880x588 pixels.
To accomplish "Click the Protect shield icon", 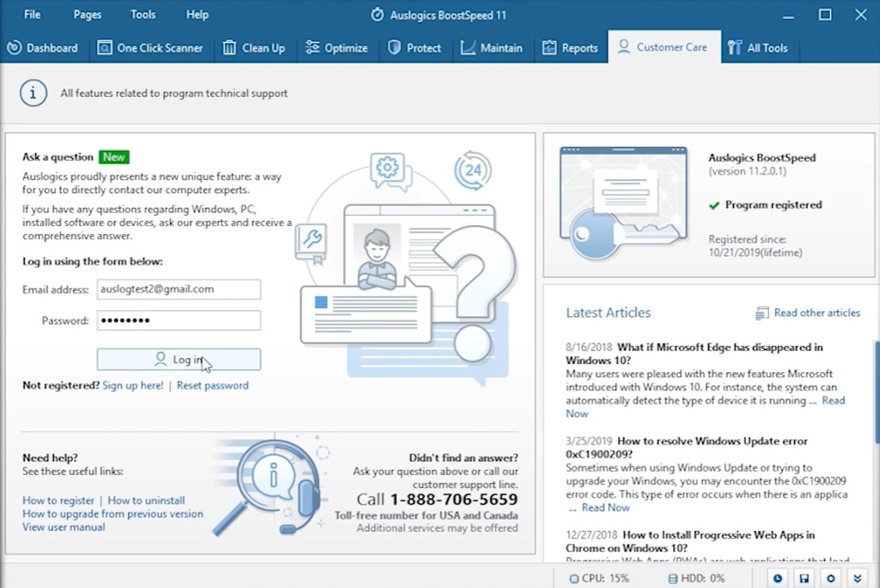I will pyautogui.click(x=394, y=47).
